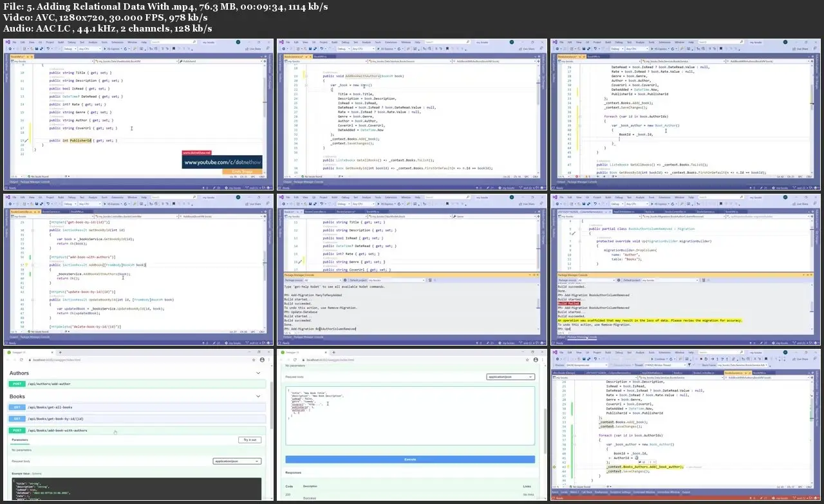Collapse the Authors section chevron in Swagger
The height and width of the screenshot is (504, 824).
[x=258, y=373]
